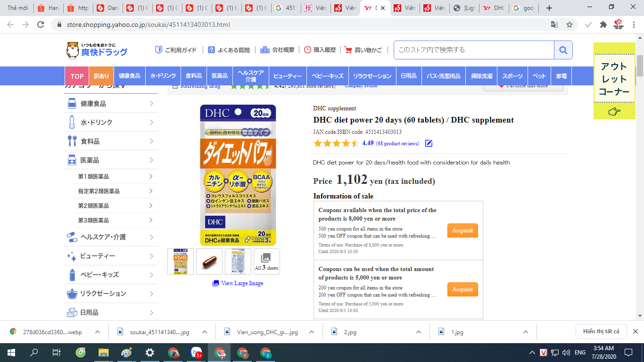Expand the 食料品 sidebar category

click(x=111, y=141)
